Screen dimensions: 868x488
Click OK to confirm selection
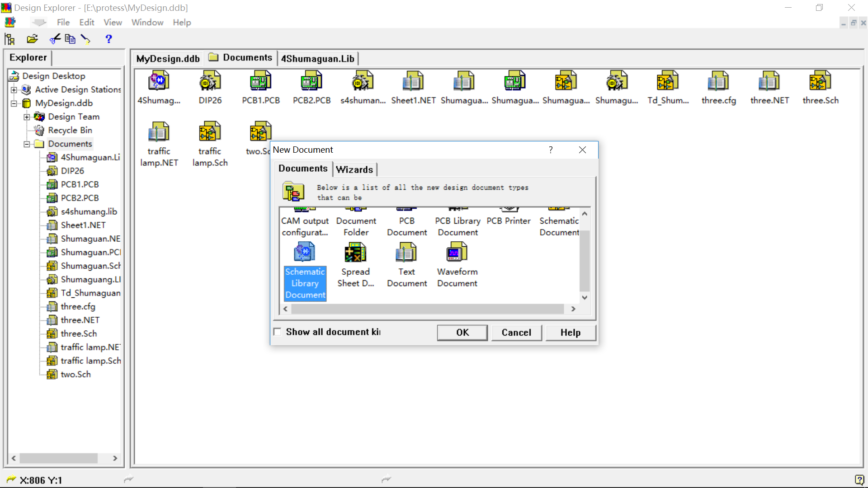click(x=462, y=332)
